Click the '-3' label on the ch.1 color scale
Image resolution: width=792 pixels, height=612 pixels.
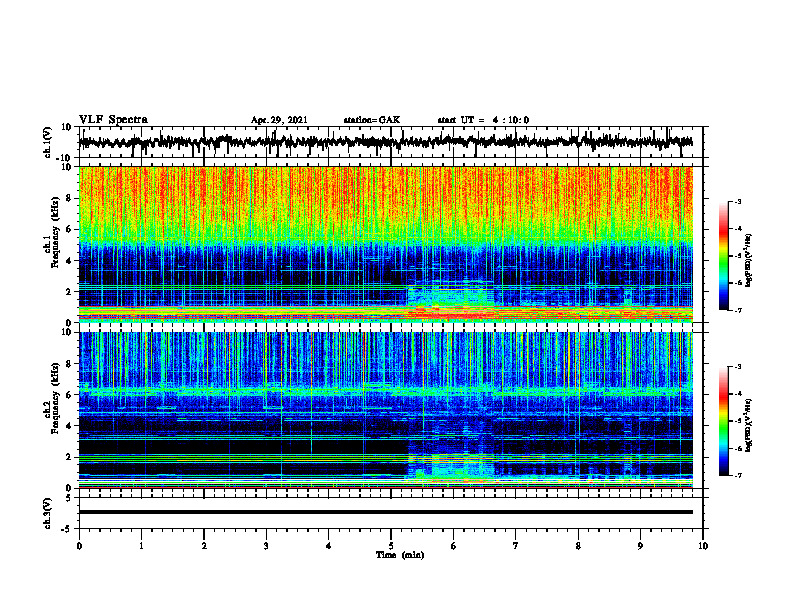[x=737, y=201]
